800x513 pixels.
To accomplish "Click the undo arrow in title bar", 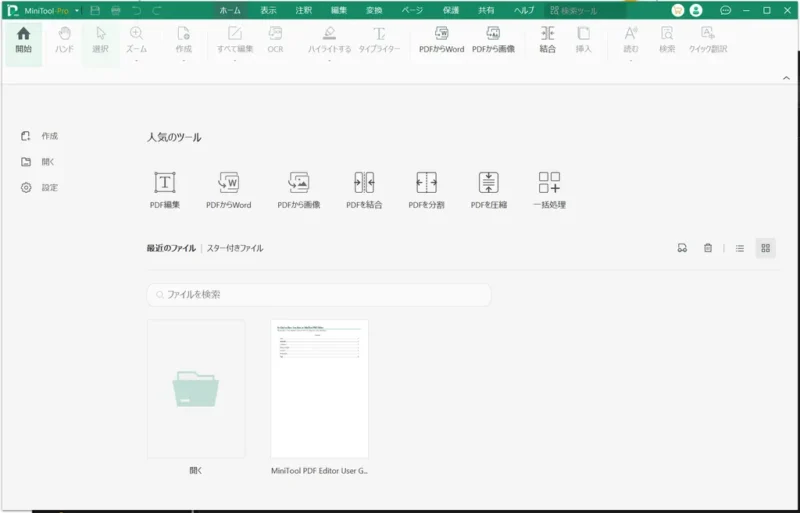I will 136,10.
